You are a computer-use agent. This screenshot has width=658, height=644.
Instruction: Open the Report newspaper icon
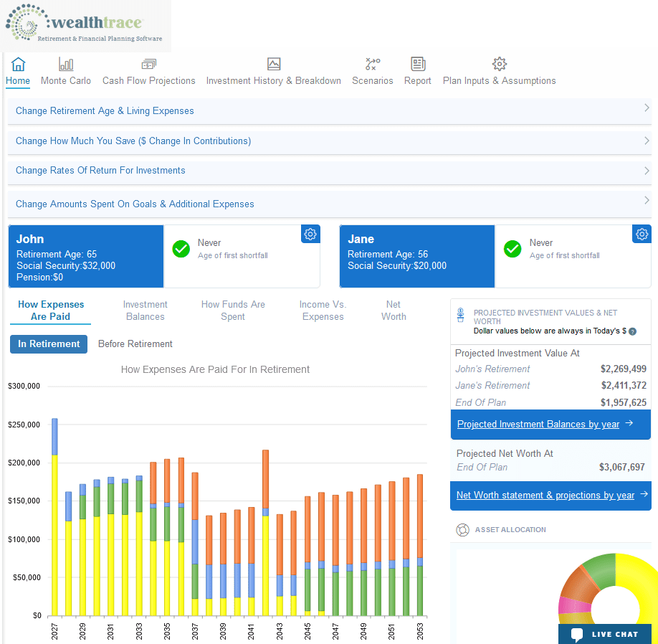(x=418, y=65)
